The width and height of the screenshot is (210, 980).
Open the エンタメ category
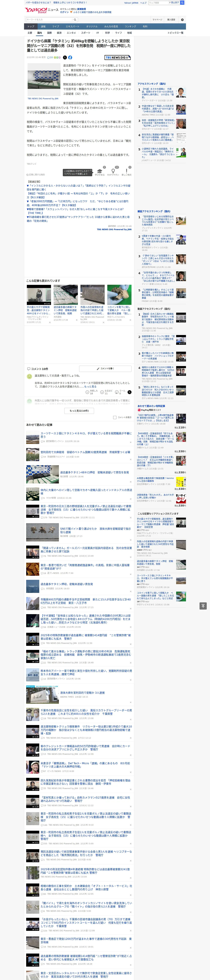point(71,33)
